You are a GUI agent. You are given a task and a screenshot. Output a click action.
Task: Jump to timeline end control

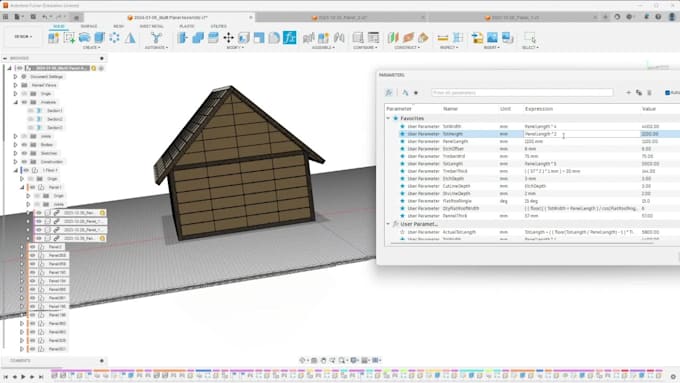pyautogui.click(x=41, y=376)
